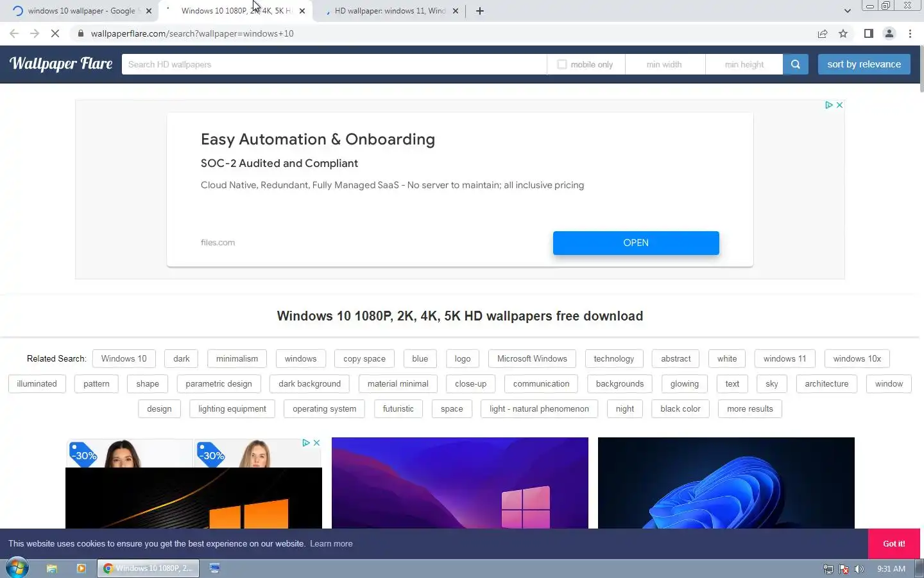Click the futuristic tag
Image resolution: width=924 pixels, height=578 pixels.
398,408
